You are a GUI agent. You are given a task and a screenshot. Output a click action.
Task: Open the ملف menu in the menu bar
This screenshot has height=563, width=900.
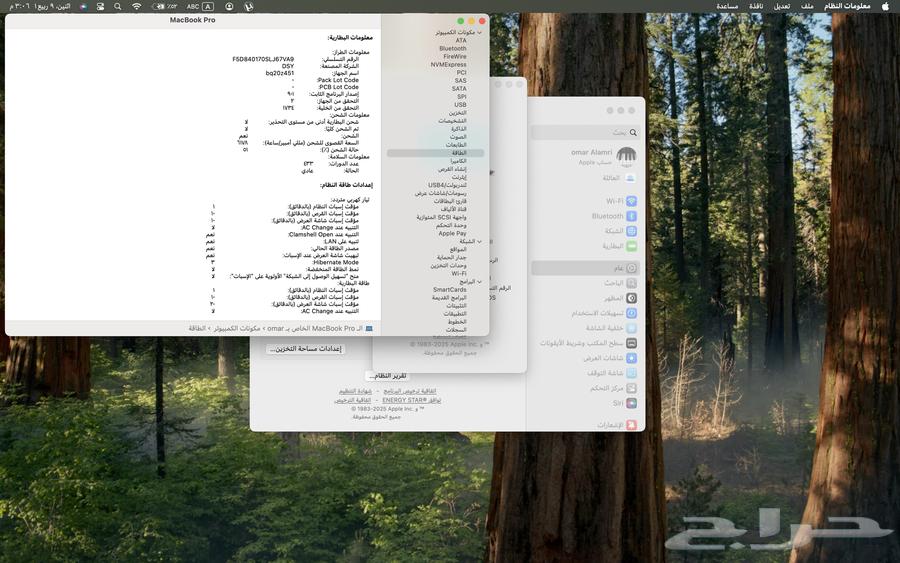click(807, 6)
